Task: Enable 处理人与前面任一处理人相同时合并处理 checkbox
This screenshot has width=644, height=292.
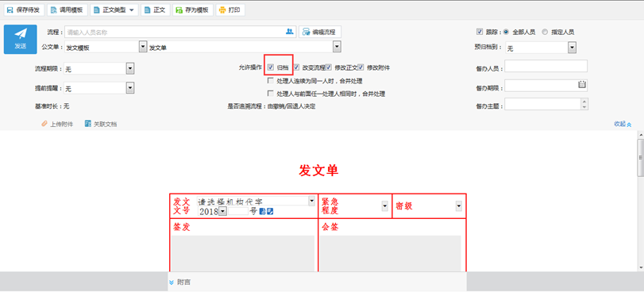Action: [270, 94]
